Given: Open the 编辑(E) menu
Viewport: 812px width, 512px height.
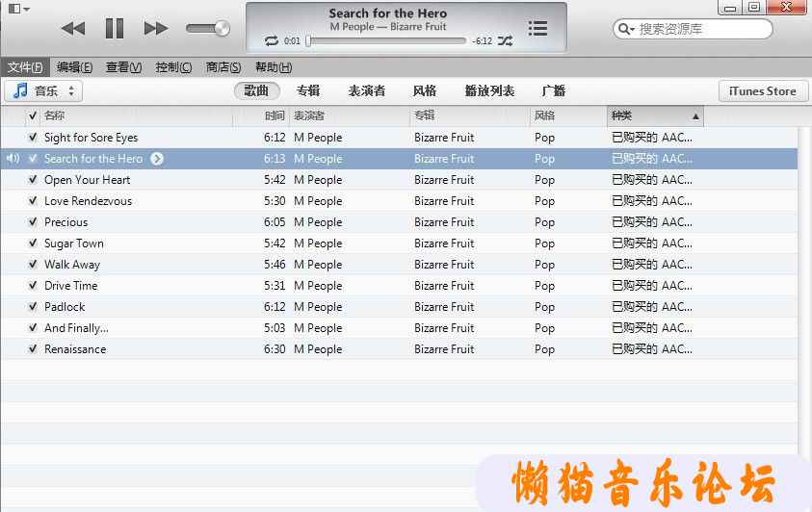Looking at the screenshot, I should [x=74, y=67].
